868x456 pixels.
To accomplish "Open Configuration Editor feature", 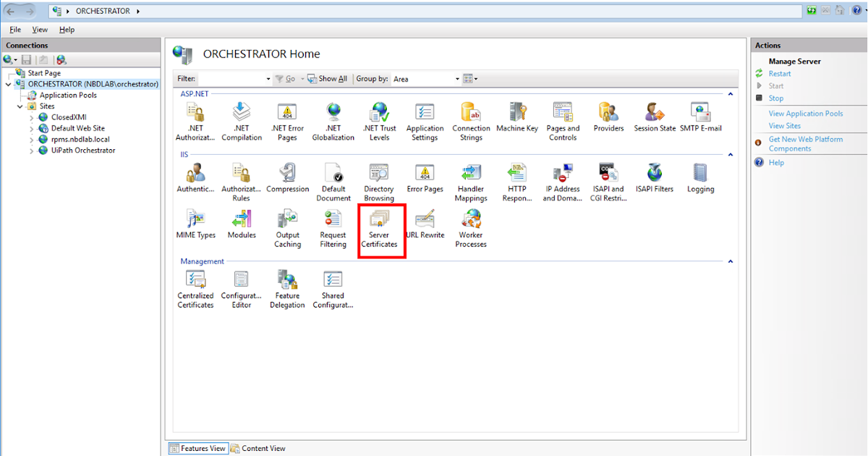I will [242, 290].
